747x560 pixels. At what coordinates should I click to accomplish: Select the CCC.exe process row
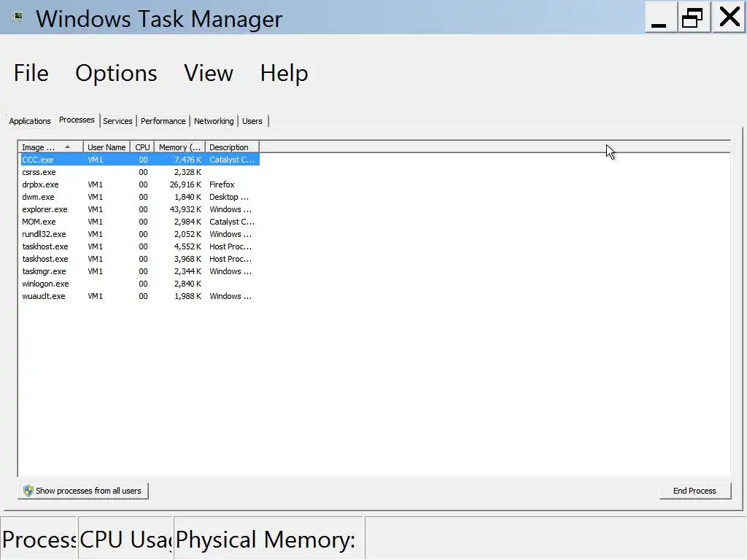(140, 160)
